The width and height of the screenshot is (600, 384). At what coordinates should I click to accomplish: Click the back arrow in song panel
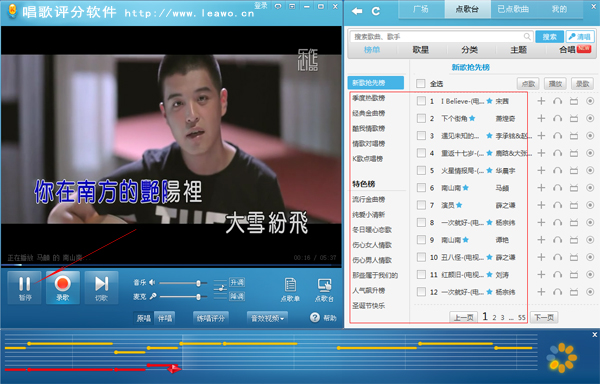(357, 11)
